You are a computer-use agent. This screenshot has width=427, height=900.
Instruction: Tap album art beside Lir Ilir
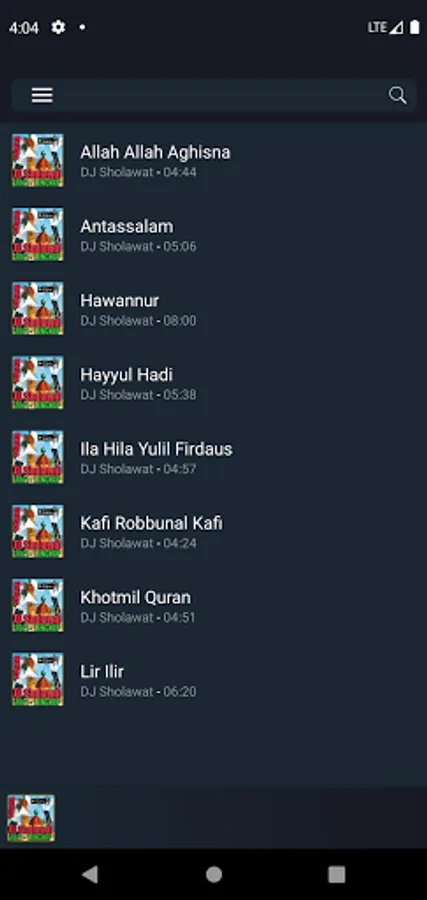point(38,679)
